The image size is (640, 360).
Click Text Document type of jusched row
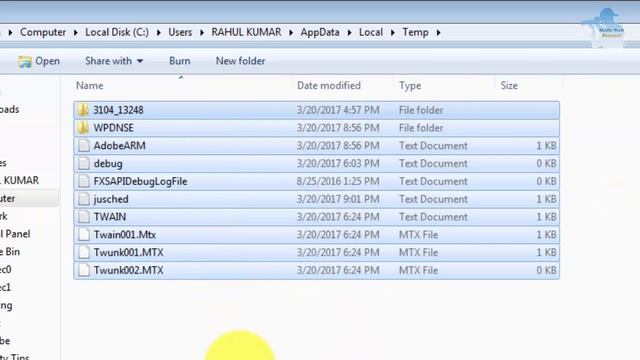[433, 199]
